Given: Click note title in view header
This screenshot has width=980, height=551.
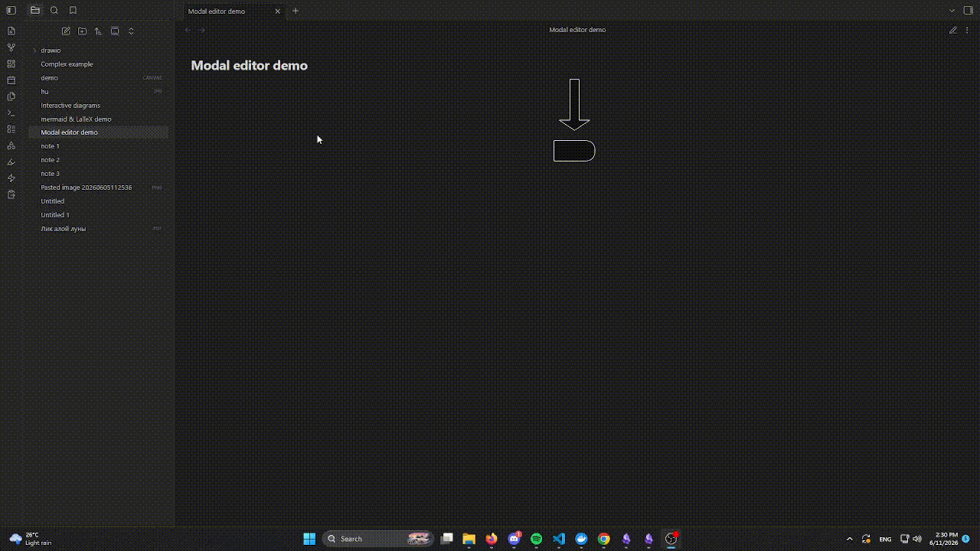Looking at the screenshot, I should click(x=577, y=30).
